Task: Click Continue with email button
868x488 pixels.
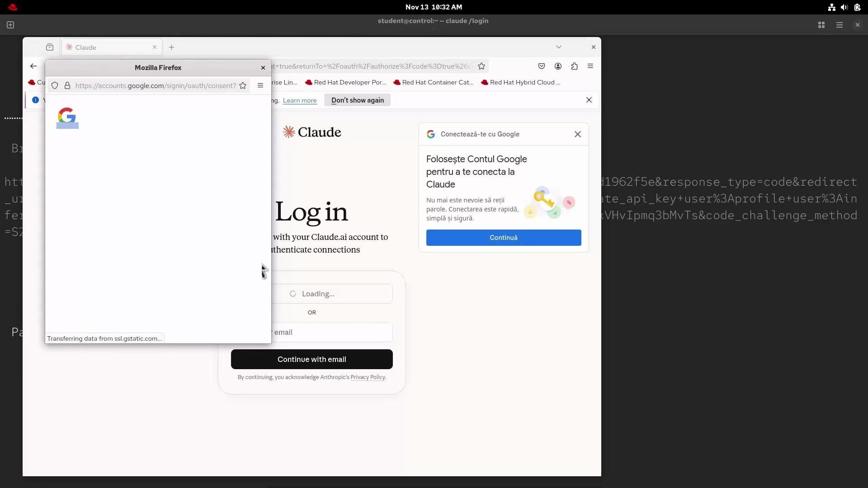Action: pyautogui.click(x=312, y=359)
